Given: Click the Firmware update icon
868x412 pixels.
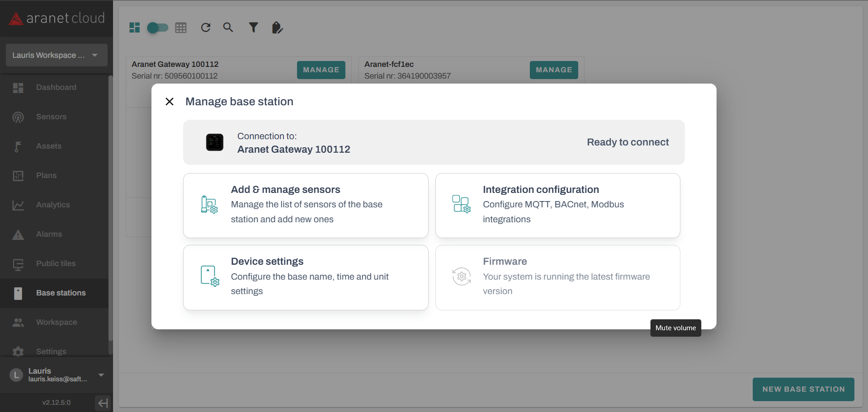Looking at the screenshot, I should point(461,276).
